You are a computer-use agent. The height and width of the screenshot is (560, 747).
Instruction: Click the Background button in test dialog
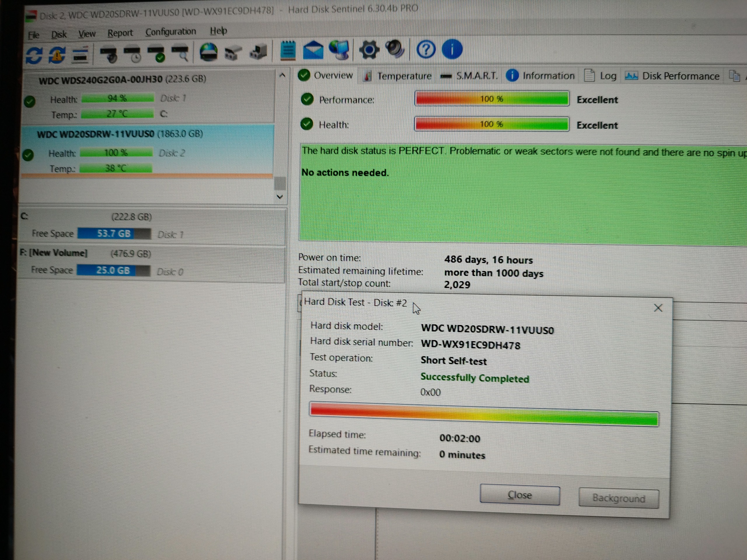pyautogui.click(x=619, y=498)
